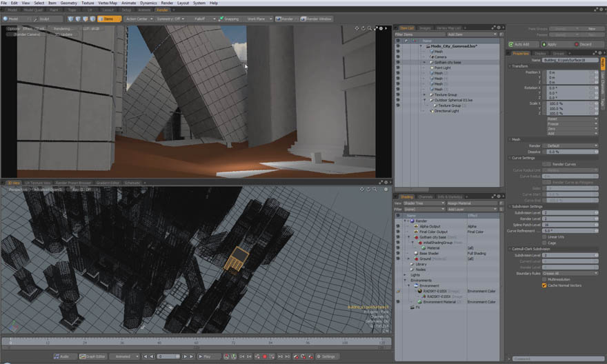Click 3D viewport settings gear icon
Viewport: 607px width, 364px height.
pos(386,189)
